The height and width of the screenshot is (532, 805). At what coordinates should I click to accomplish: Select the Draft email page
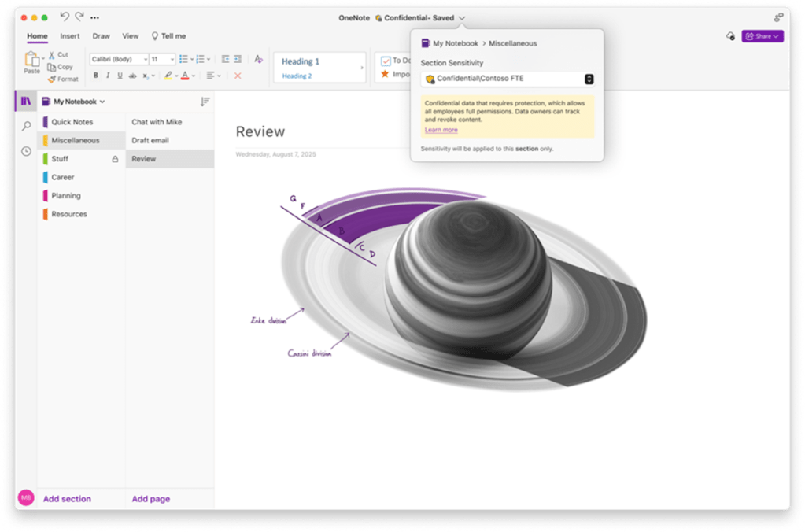tap(150, 140)
